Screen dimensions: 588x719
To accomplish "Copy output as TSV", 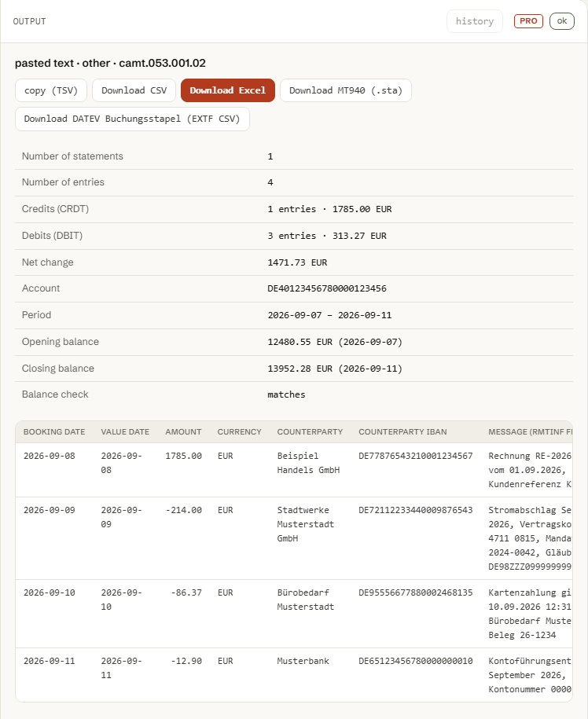I will tap(51, 90).
